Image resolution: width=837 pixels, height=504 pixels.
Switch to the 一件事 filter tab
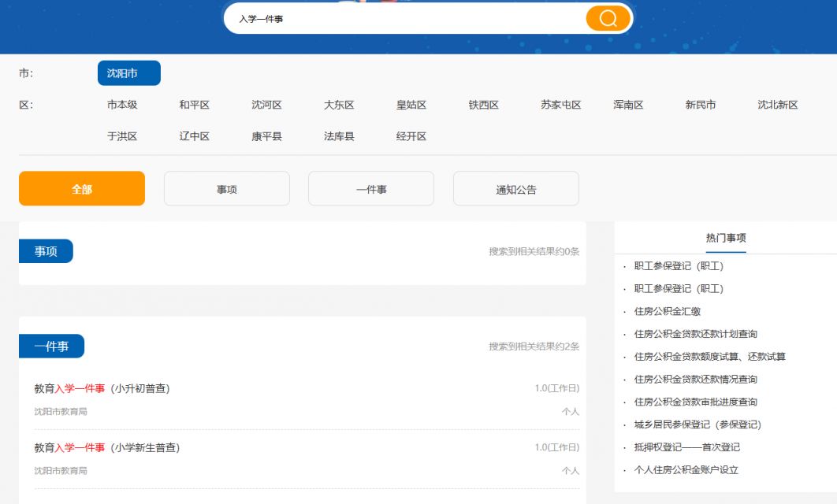(x=371, y=189)
